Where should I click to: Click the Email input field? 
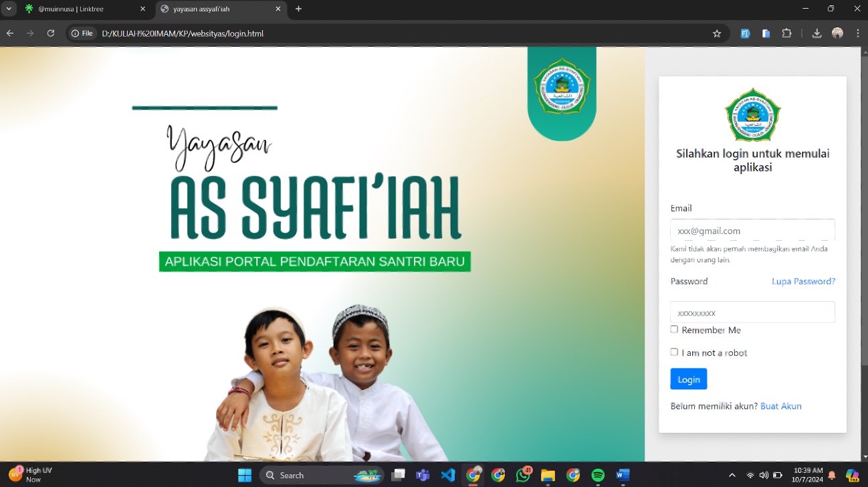[x=752, y=230]
